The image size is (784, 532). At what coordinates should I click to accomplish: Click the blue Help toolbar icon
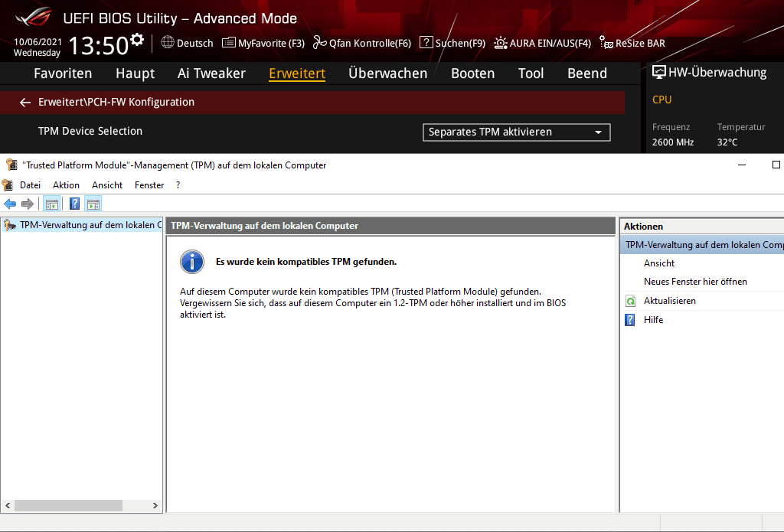pos(74,204)
